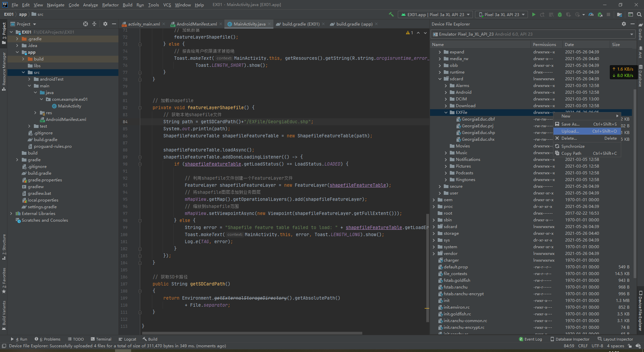644x352 pixels.
Task: Click the editor warning indicator showing 1
Action: [x=410, y=33]
